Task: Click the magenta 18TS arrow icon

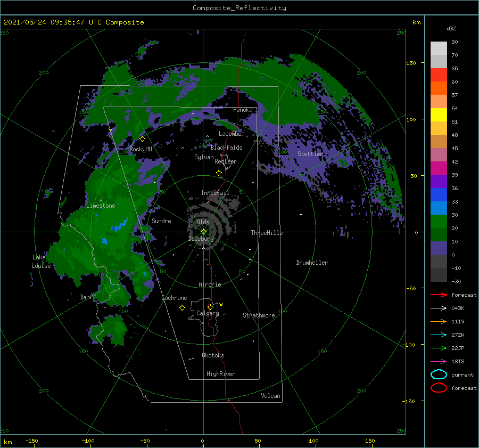Action: point(439,362)
